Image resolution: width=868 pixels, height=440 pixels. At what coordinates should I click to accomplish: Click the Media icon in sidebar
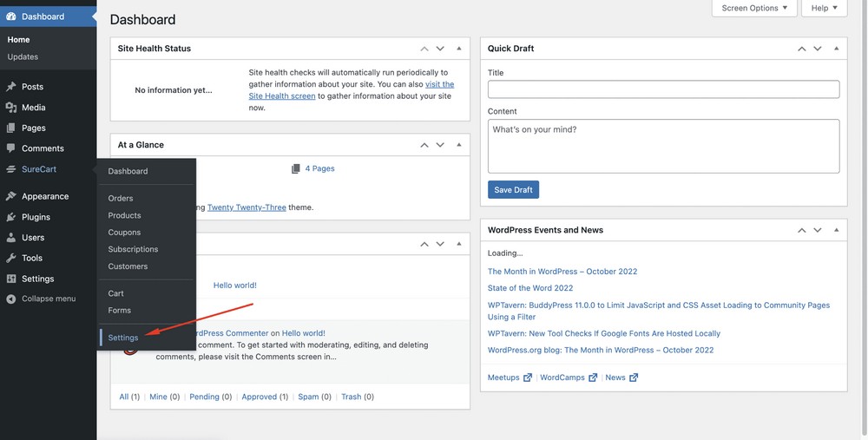(x=11, y=108)
